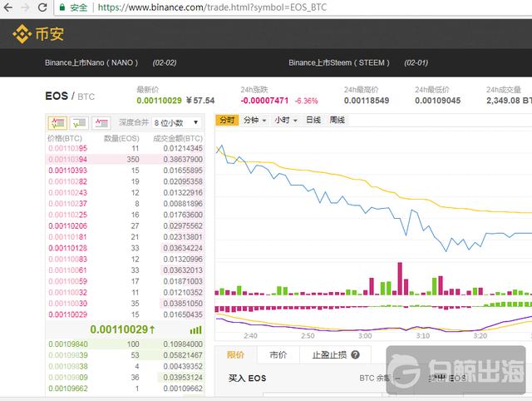Select the sell-orders-only order book icon

click(x=101, y=122)
